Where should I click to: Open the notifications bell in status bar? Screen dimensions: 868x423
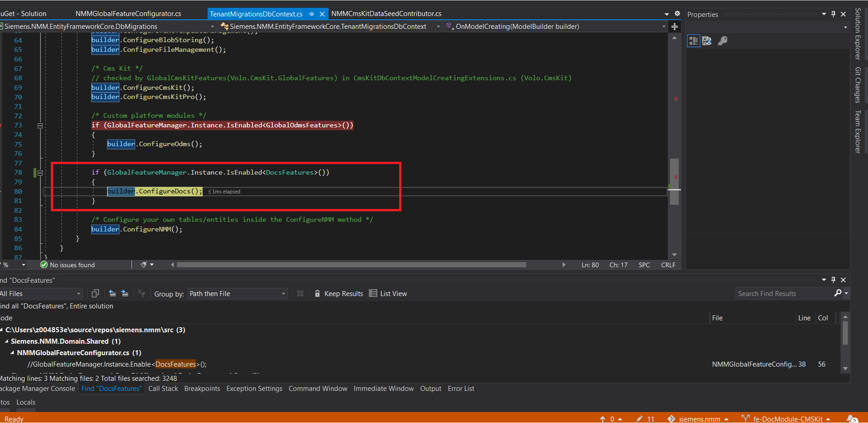(x=852, y=418)
